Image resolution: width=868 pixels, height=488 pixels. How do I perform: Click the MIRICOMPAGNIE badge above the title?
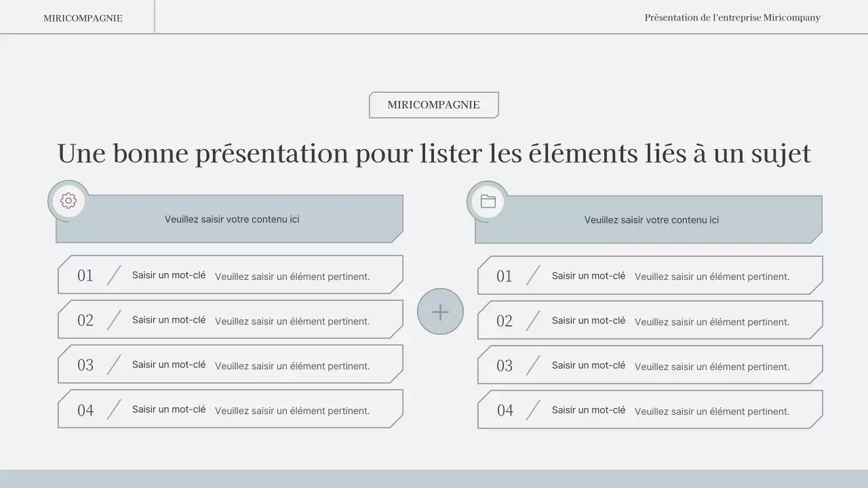pyautogui.click(x=433, y=105)
